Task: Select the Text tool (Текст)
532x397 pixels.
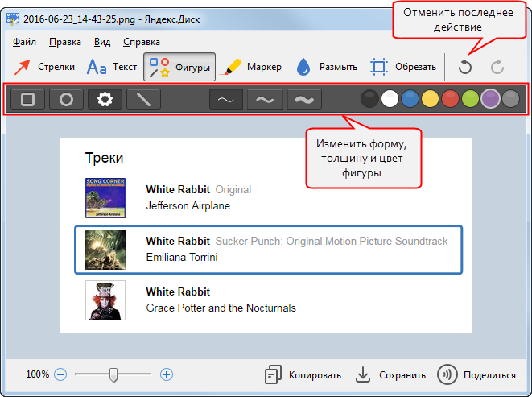Action: click(x=111, y=67)
